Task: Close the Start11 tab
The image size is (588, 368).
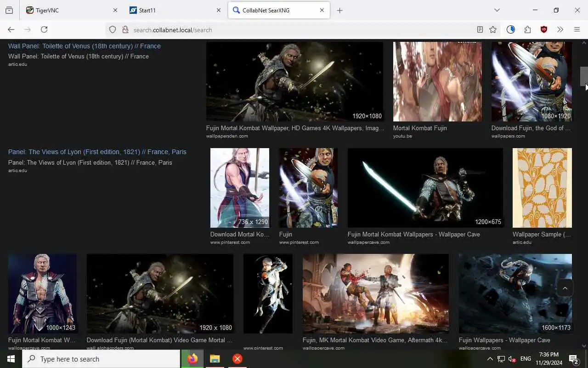Action: (219, 10)
